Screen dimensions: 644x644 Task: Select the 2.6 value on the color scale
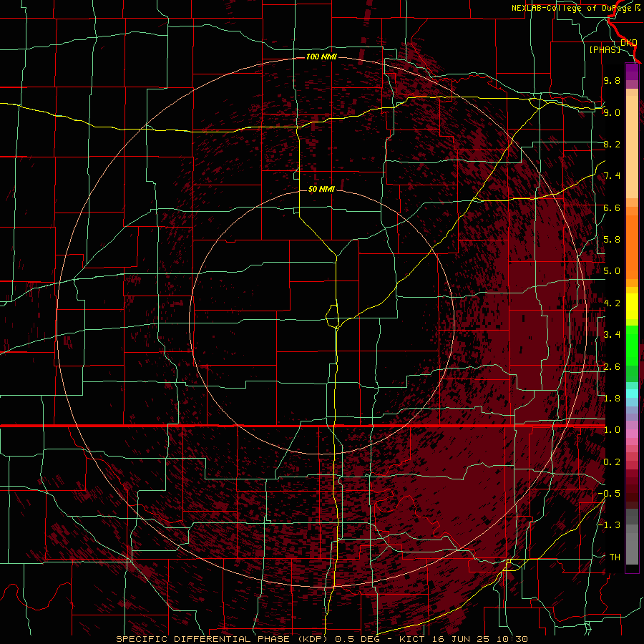[x=612, y=367]
